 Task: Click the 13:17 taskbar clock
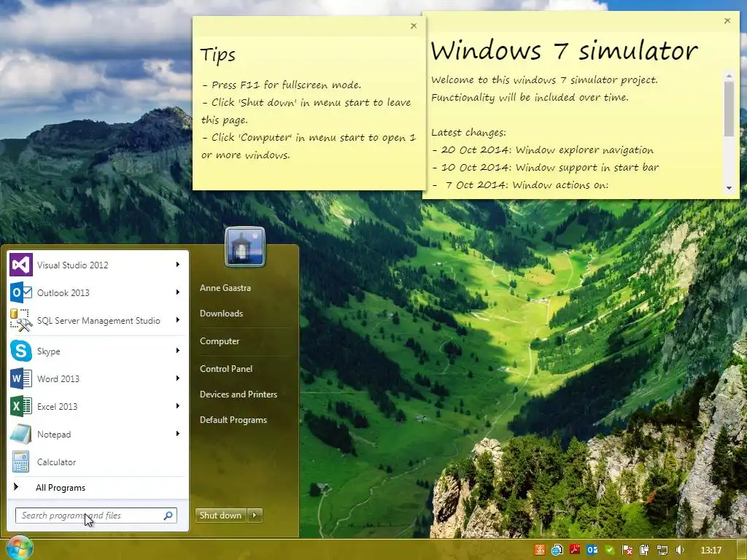point(711,550)
